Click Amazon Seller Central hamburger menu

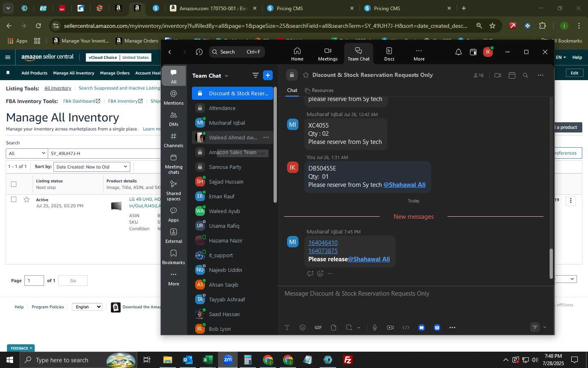8,57
